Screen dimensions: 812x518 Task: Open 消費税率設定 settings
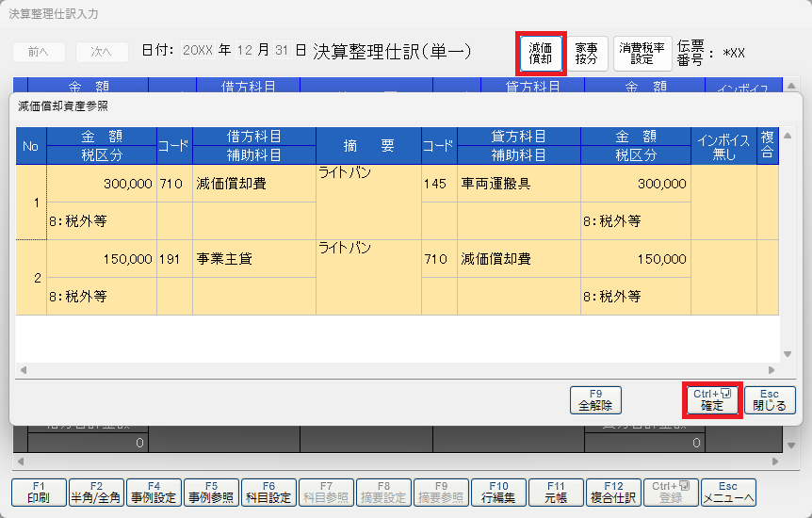641,53
